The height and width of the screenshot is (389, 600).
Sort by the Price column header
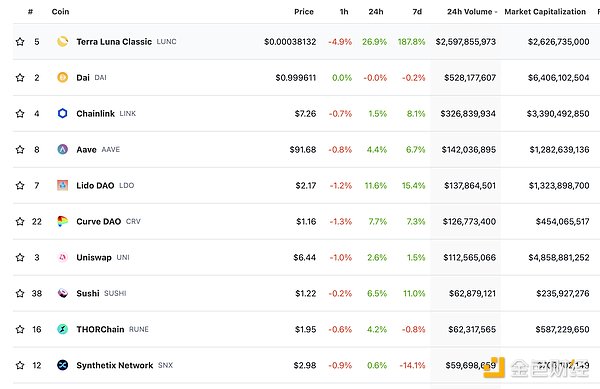pyautogui.click(x=304, y=12)
